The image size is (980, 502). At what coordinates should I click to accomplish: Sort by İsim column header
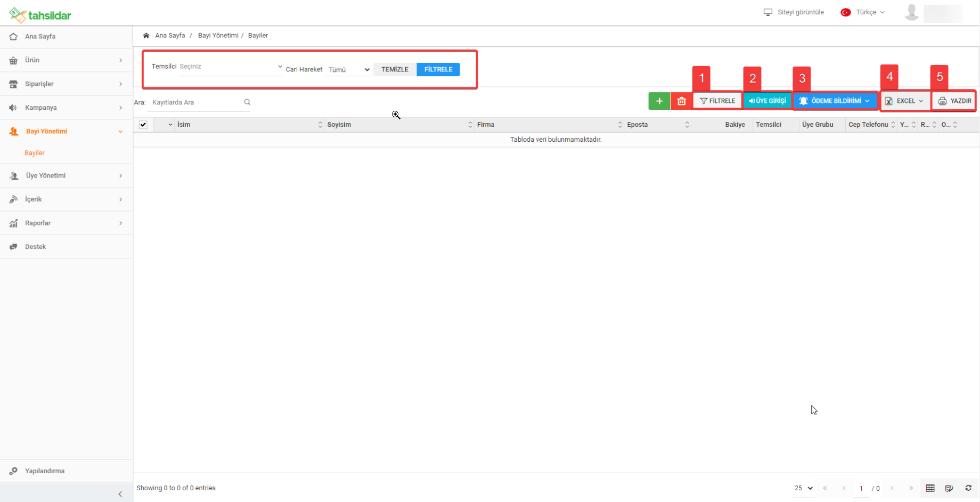[250, 125]
